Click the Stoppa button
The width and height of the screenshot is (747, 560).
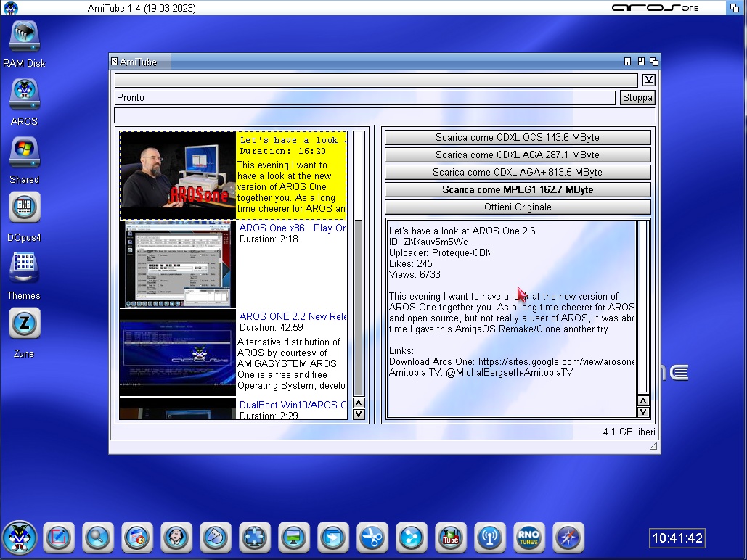(x=637, y=98)
